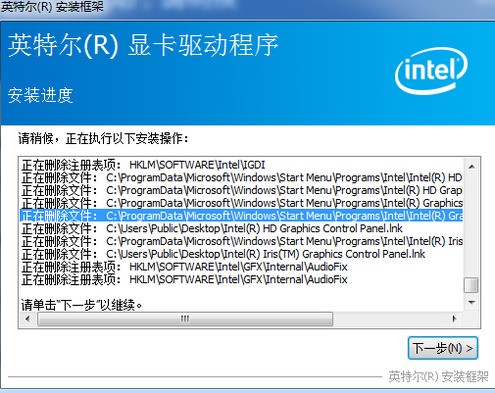The width and height of the screenshot is (495, 393).
Task: Select the Programs\Intel(R) HD Grap log line
Action: (x=242, y=190)
